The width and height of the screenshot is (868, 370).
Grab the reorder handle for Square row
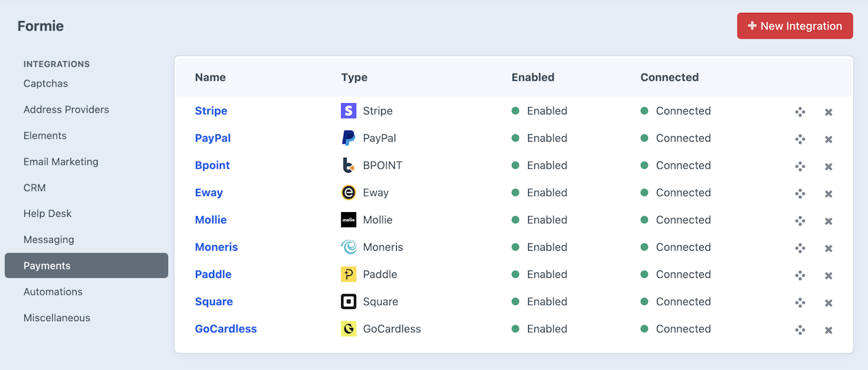coord(800,302)
